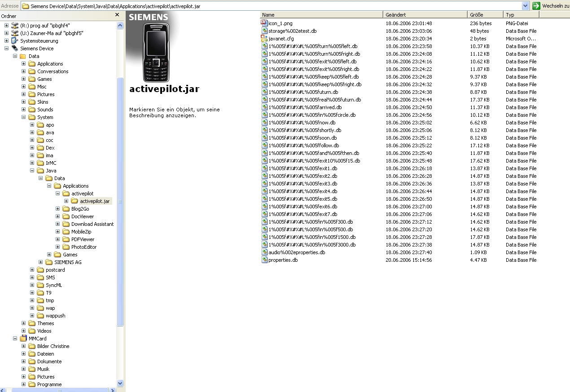Click the SyncML folder icon
Screen dimensions: 570x392
pos(40,285)
